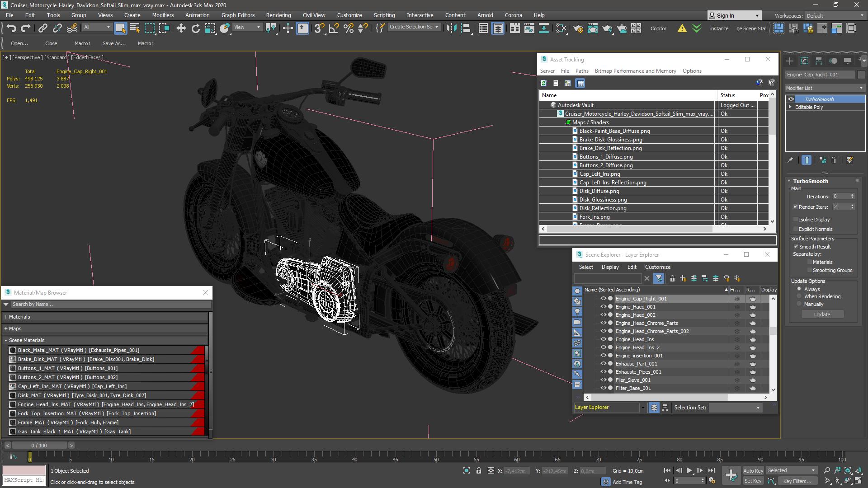This screenshot has height=488, width=868.
Task: Open the Modify panel tab icon
Action: click(x=804, y=61)
